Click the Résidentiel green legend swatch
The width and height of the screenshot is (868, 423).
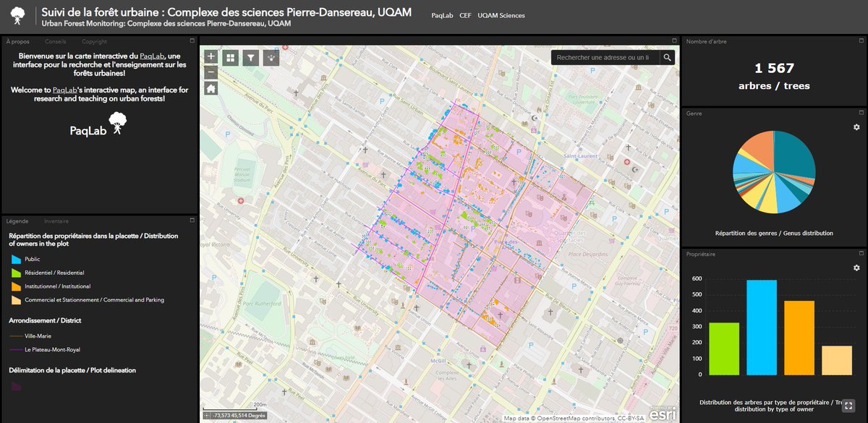pos(17,273)
